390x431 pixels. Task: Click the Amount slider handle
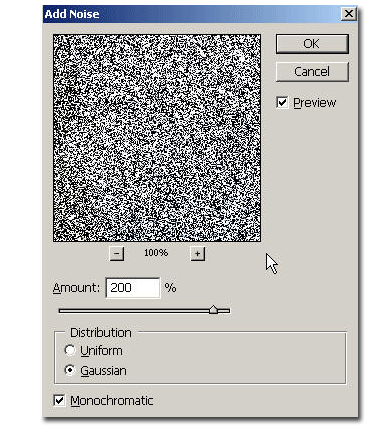pos(213,310)
